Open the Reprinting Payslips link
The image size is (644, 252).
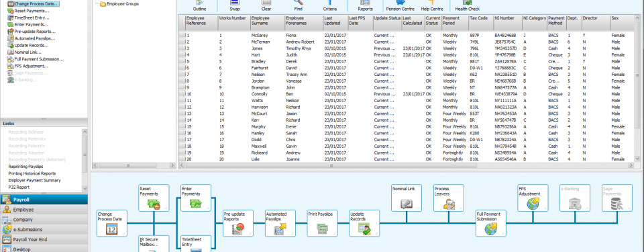tap(26, 167)
